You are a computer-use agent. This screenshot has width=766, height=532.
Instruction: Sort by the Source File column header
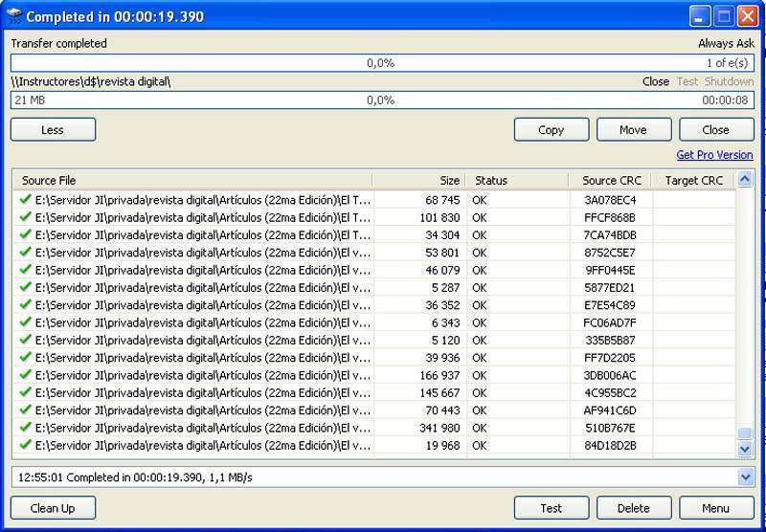[x=192, y=181]
